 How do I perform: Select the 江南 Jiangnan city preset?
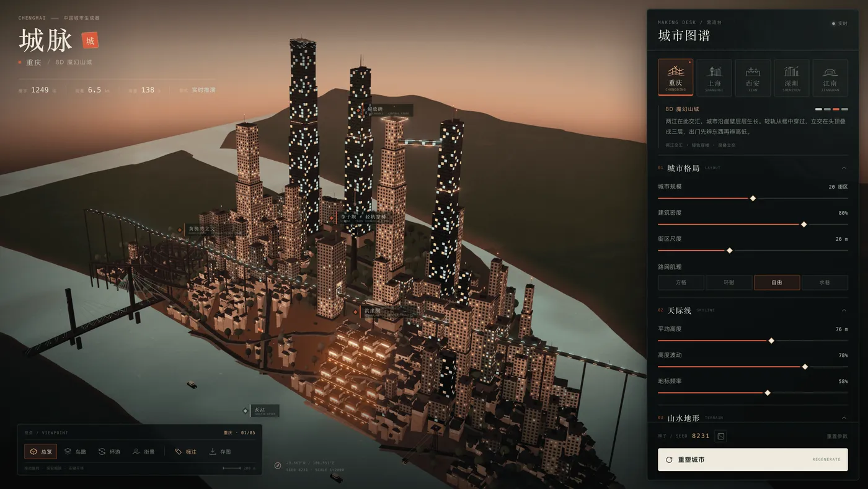coord(830,78)
